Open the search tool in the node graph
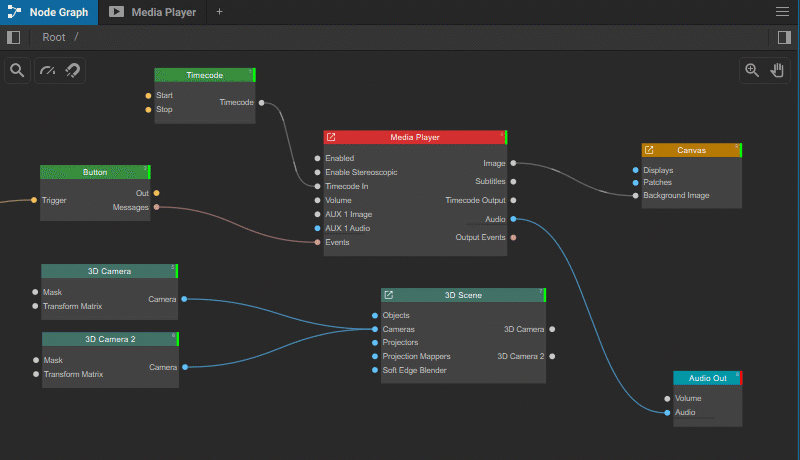 click(17, 70)
